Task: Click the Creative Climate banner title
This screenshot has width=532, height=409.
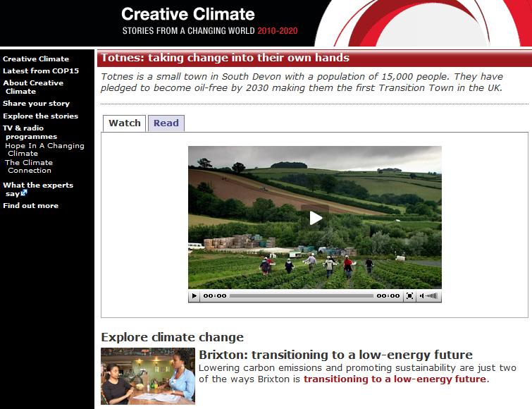Action: click(x=188, y=14)
